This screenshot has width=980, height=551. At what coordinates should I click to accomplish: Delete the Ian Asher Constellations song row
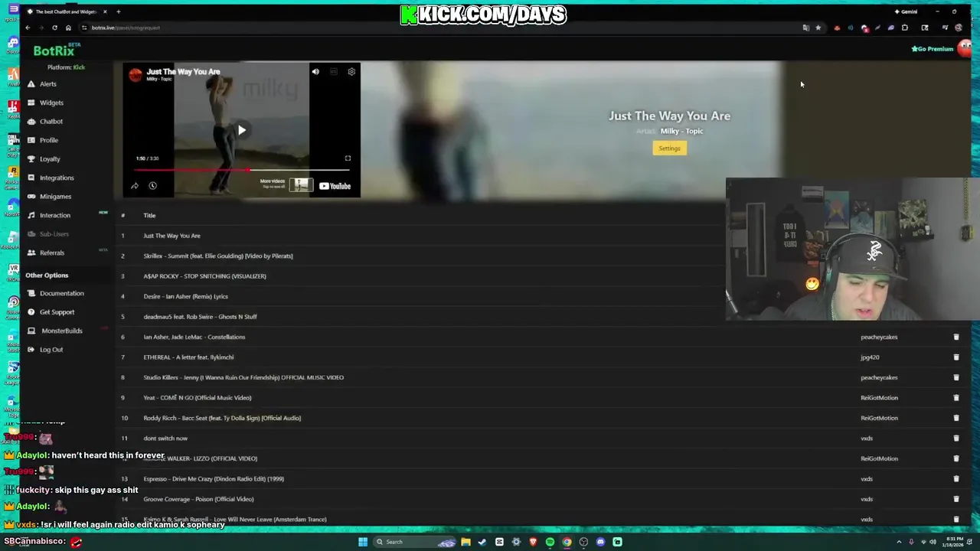(x=955, y=337)
